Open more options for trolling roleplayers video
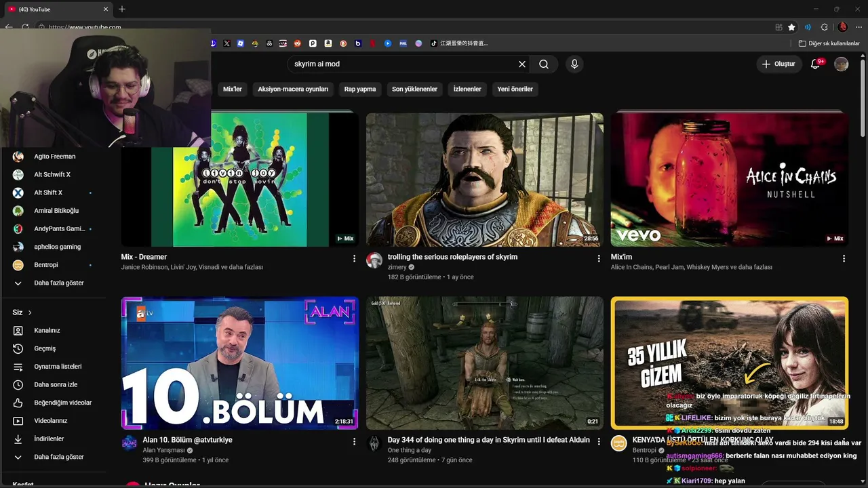The width and height of the screenshot is (868, 488). 599,258
